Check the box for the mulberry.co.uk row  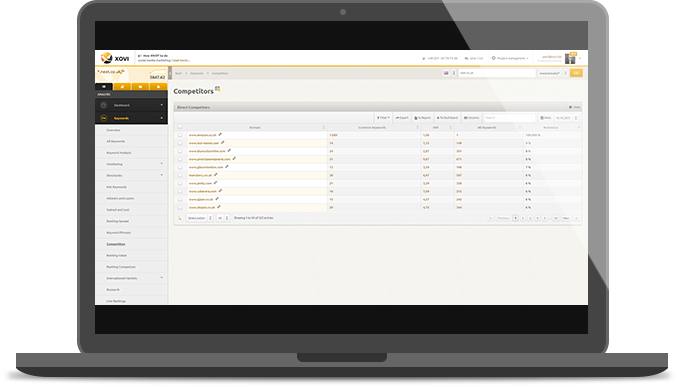click(180, 175)
